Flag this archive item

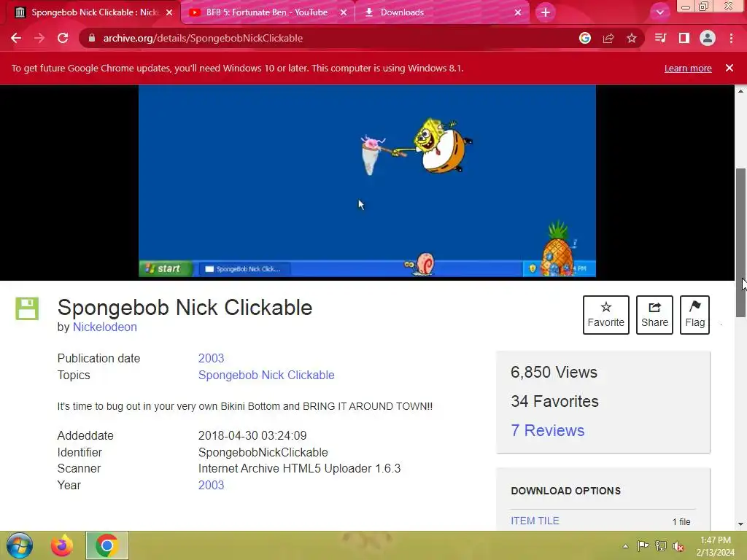694,315
